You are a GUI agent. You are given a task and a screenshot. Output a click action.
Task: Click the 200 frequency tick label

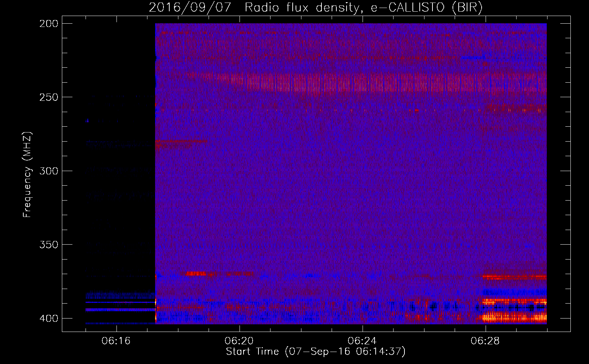(49, 24)
